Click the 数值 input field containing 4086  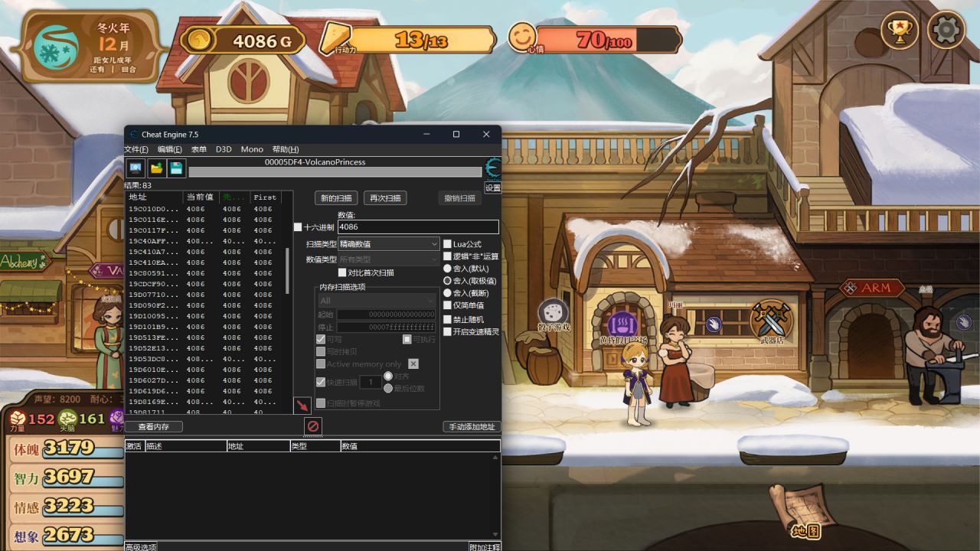418,227
